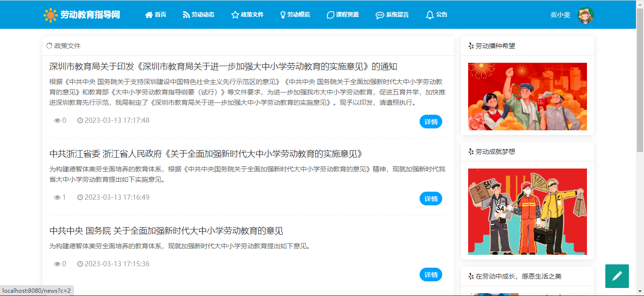Select 政策文件 in the navigation bar
The height and width of the screenshot is (296, 644).
tap(248, 15)
